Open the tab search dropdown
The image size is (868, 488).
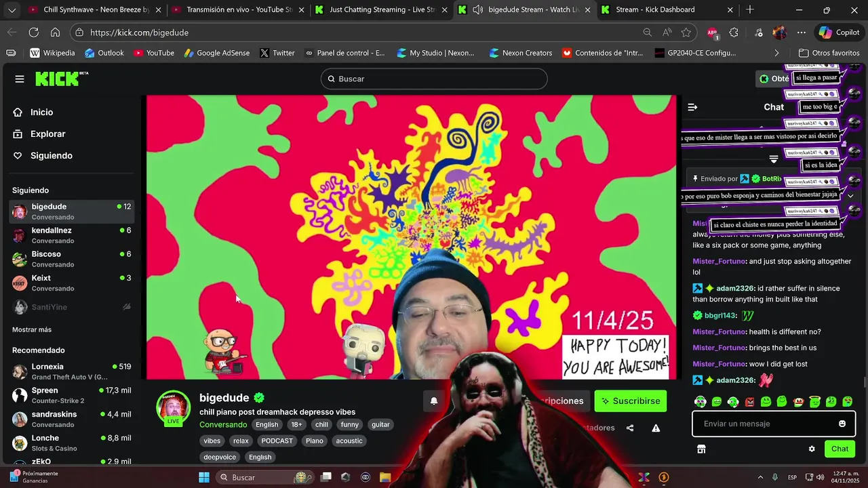click(12, 10)
